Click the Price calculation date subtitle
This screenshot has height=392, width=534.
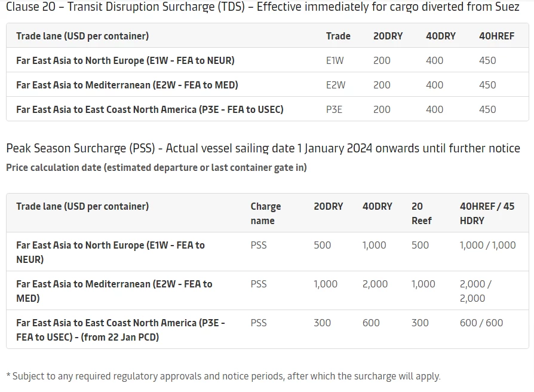pos(156,167)
